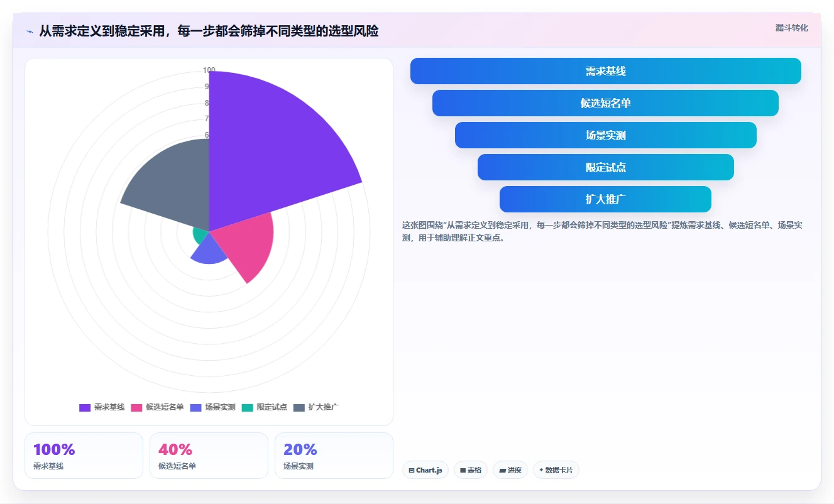Click the 进度 tag chip
The height and width of the screenshot is (504, 834).
coord(510,470)
